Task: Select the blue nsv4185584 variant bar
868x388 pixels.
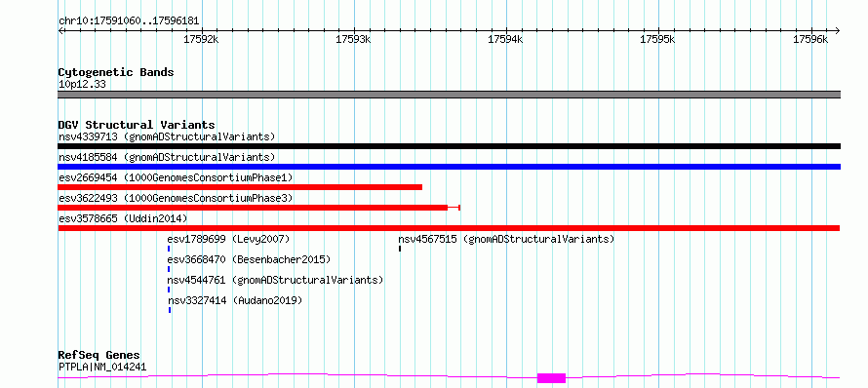Action: pyautogui.click(x=449, y=167)
